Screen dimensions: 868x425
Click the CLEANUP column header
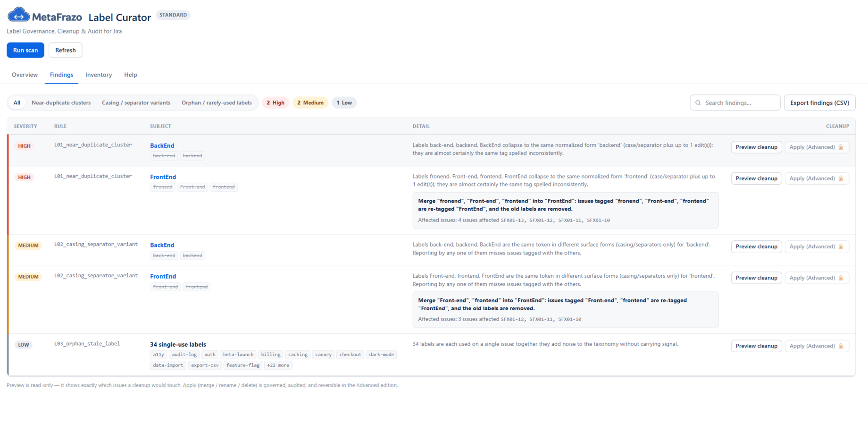point(837,127)
